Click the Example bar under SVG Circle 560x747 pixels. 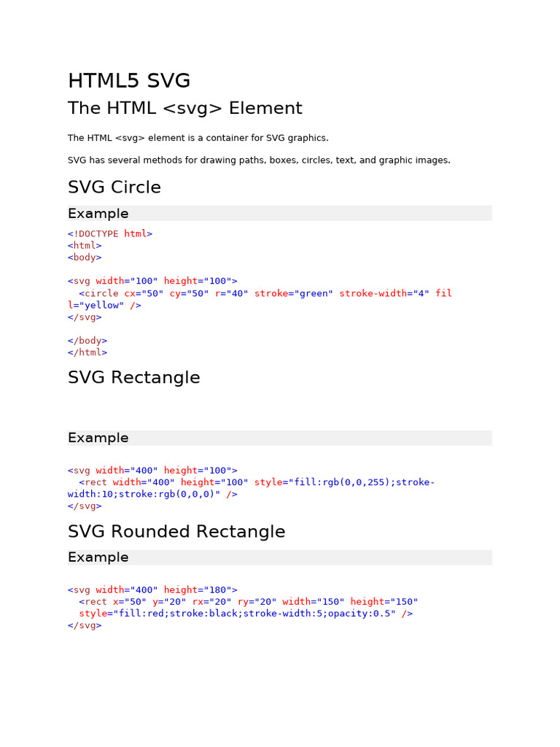[279, 214]
